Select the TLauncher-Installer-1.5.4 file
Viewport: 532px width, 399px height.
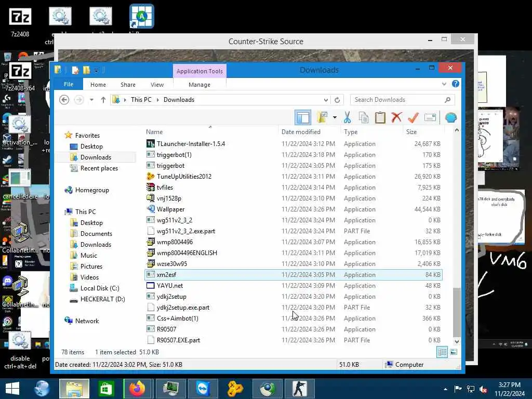191,144
